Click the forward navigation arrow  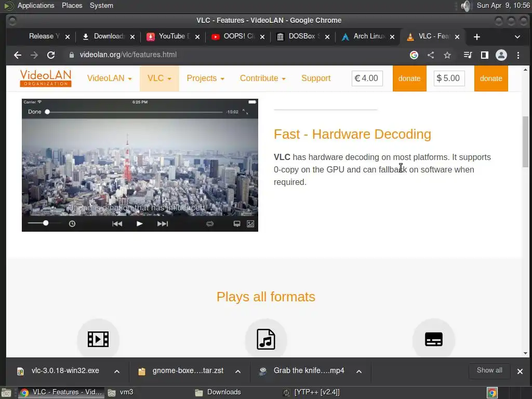(x=34, y=55)
